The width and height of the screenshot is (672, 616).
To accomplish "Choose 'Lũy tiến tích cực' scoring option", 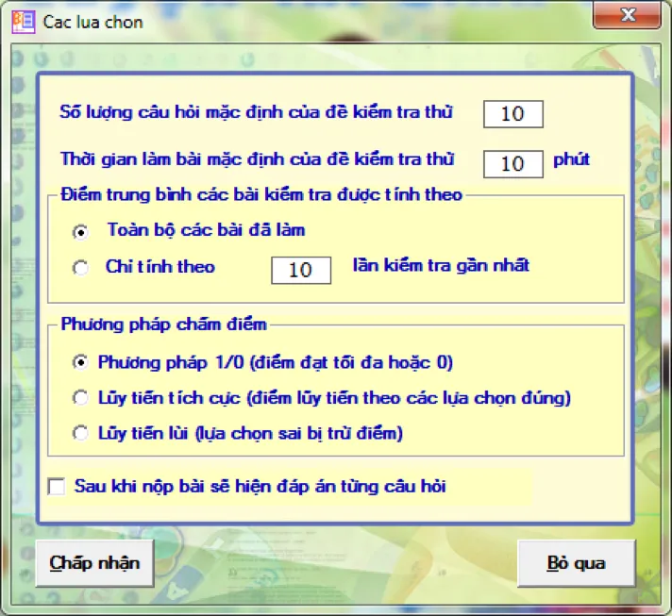I will pyautogui.click(x=80, y=398).
